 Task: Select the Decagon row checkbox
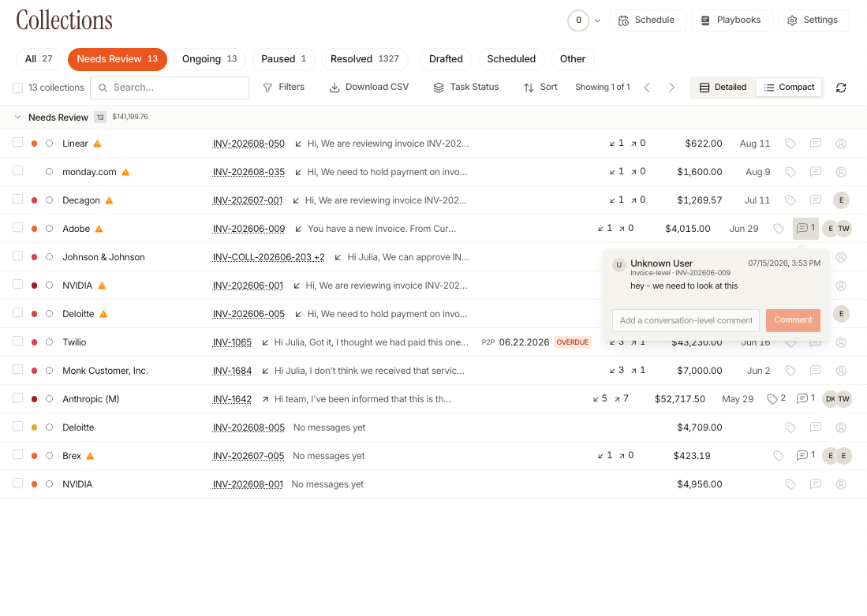pyautogui.click(x=17, y=199)
